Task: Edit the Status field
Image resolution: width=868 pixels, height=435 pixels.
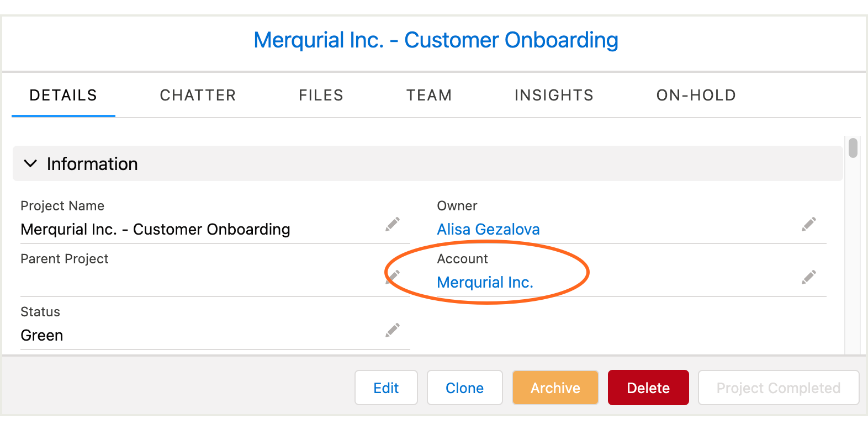Action: tap(392, 330)
